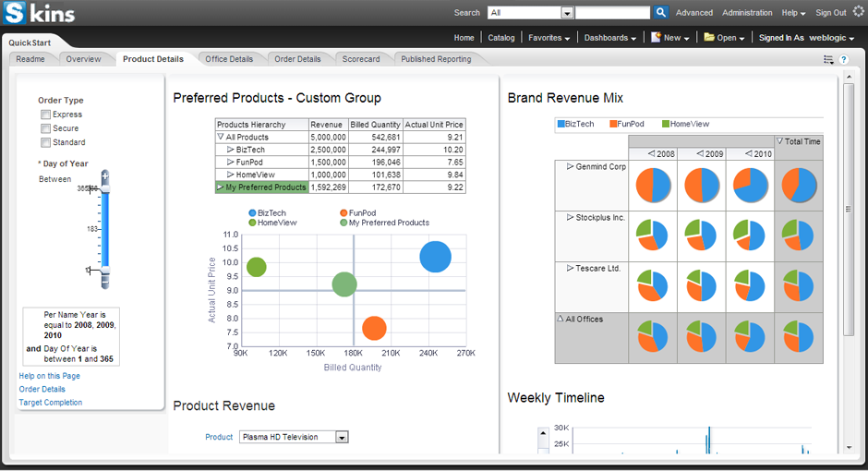Viewport: 868px width, 471px height.
Task: Click Stockplus Inc. 2009 pie chart
Action: (x=702, y=235)
